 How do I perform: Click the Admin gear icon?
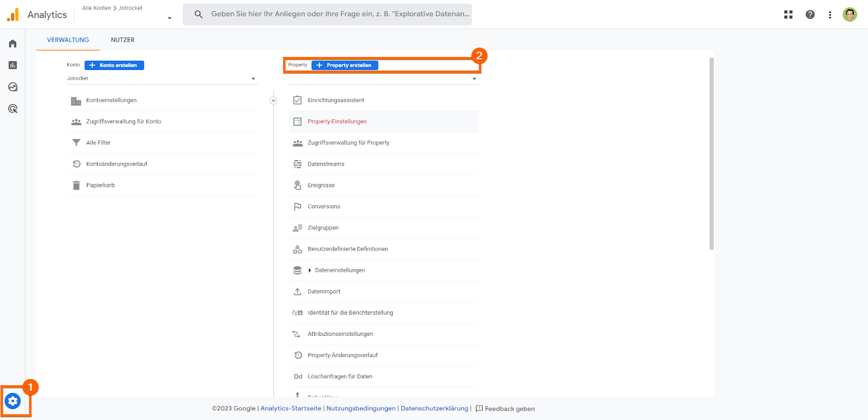(x=13, y=401)
